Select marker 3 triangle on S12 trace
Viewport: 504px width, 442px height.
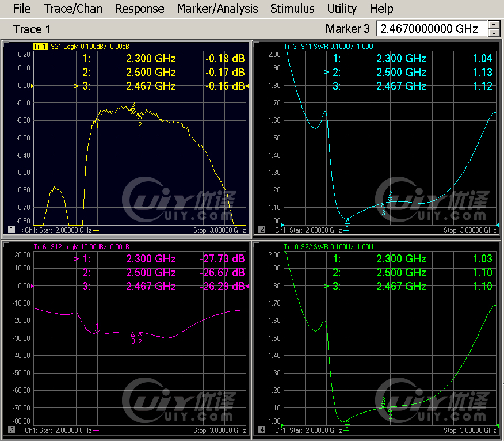tap(133, 334)
